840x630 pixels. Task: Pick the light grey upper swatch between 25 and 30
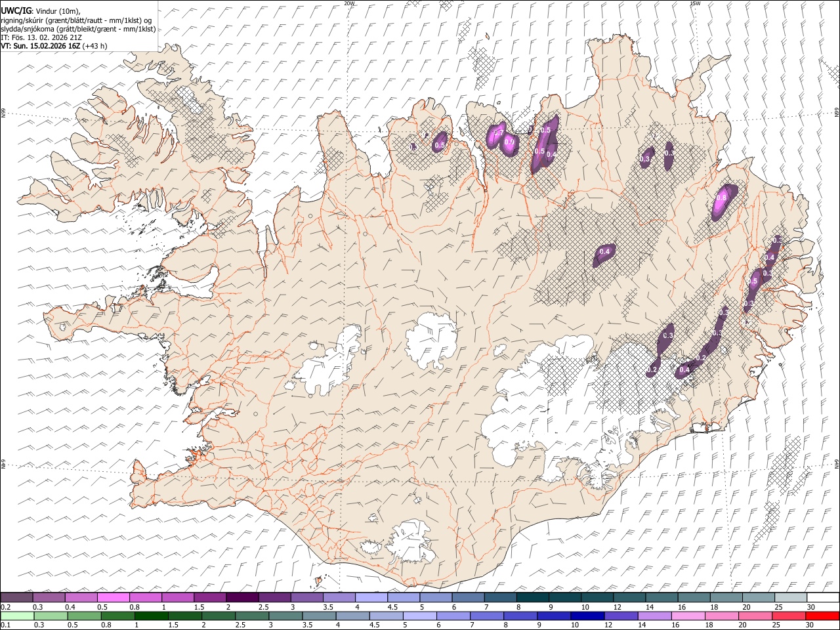coord(789,598)
